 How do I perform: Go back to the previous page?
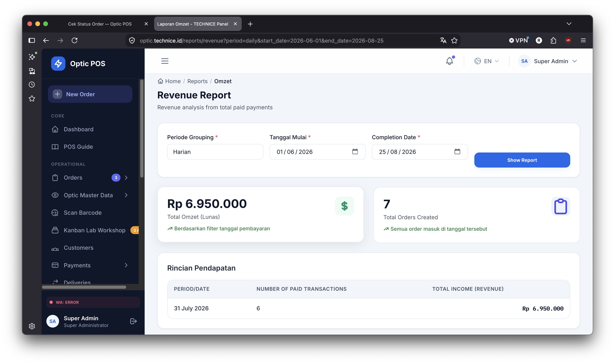(x=46, y=40)
